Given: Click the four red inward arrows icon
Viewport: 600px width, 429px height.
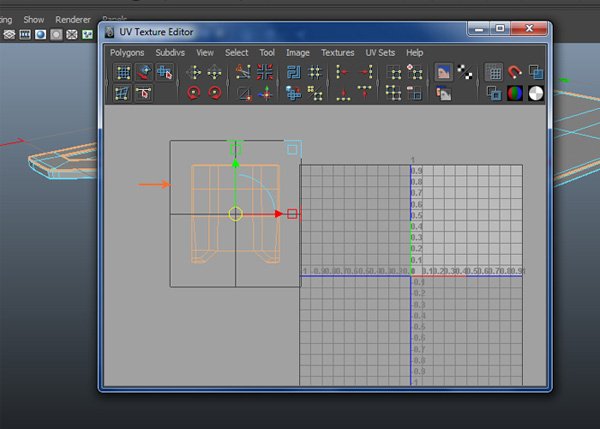Looking at the screenshot, I should click(x=264, y=72).
